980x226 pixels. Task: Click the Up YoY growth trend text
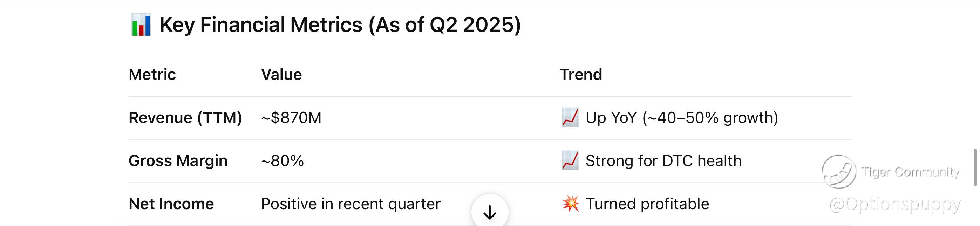(682, 118)
